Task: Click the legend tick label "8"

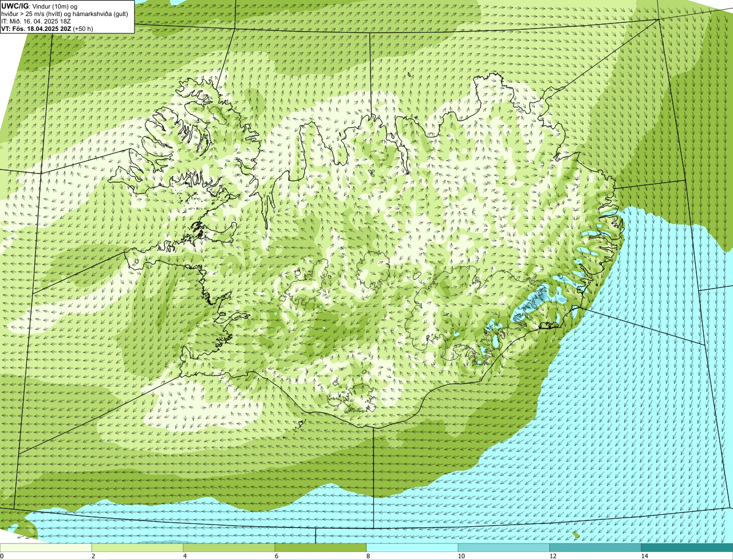Action: coord(368,556)
